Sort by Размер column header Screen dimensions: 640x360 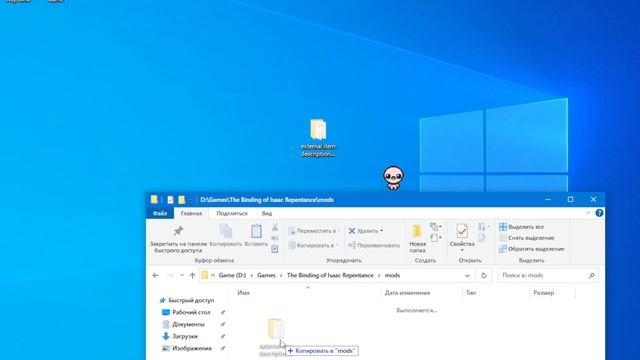[x=543, y=293]
